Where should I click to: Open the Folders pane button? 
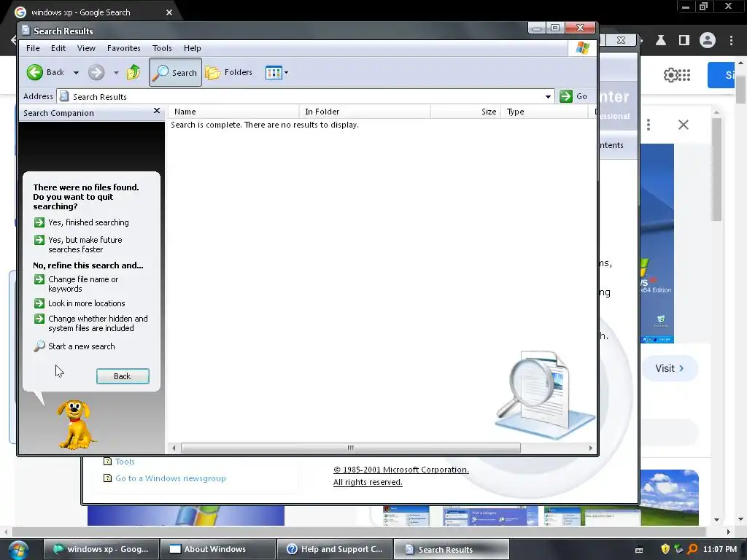click(228, 72)
